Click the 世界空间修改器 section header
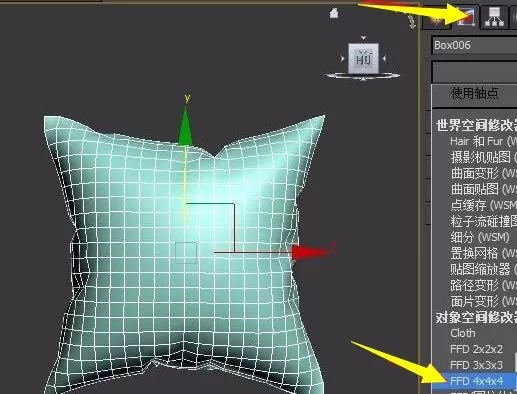 [x=476, y=125]
